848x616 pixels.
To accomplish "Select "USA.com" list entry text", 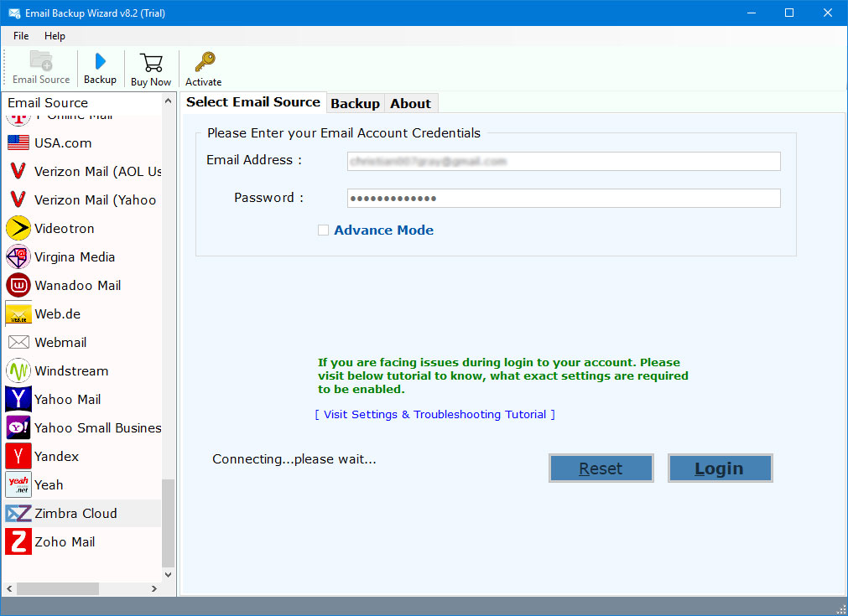I will click(63, 143).
